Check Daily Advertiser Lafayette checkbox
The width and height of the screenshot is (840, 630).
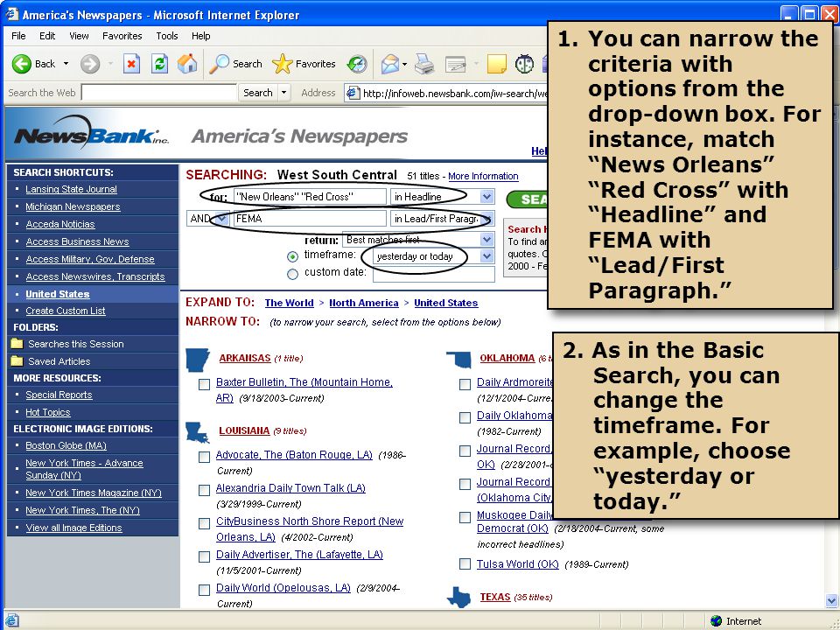click(x=204, y=556)
